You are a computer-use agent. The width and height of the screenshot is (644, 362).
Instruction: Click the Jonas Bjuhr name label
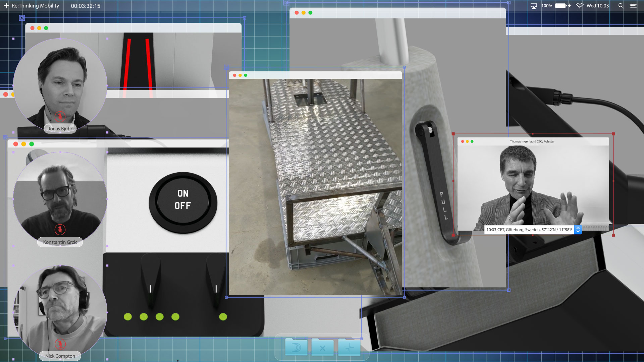click(x=60, y=128)
